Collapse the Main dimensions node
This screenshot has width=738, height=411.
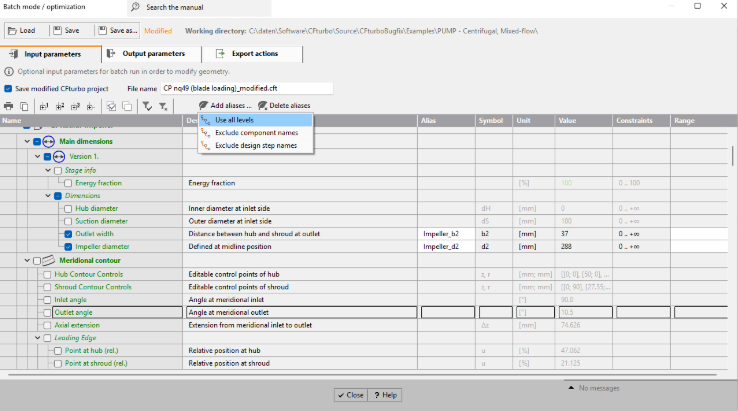(x=27, y=141)
